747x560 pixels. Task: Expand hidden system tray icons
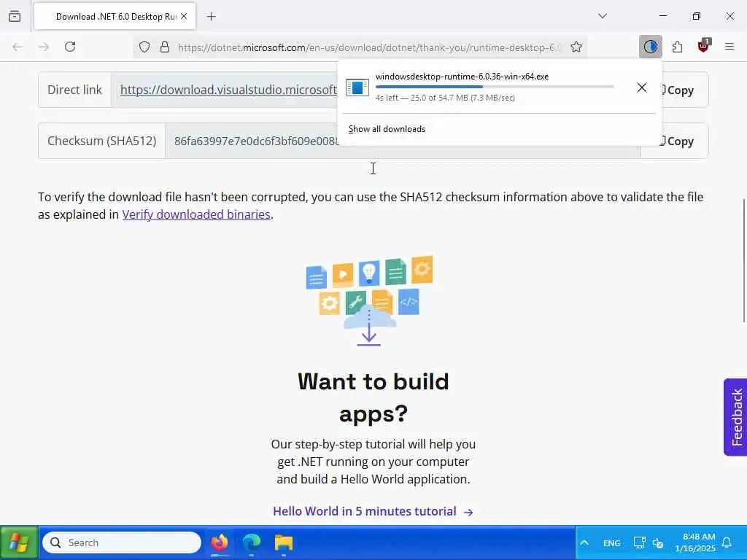(x=584, y=542)
